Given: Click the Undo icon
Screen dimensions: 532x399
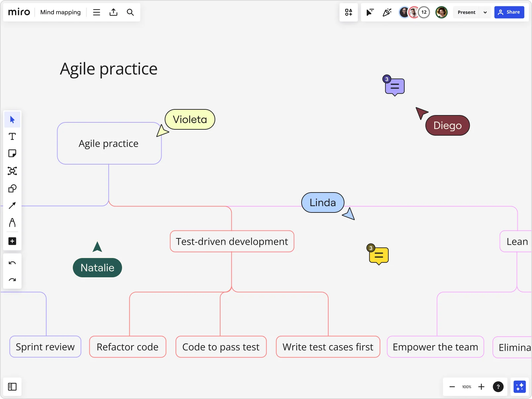Looking at the screenshot, I should (x=12, y=263).
